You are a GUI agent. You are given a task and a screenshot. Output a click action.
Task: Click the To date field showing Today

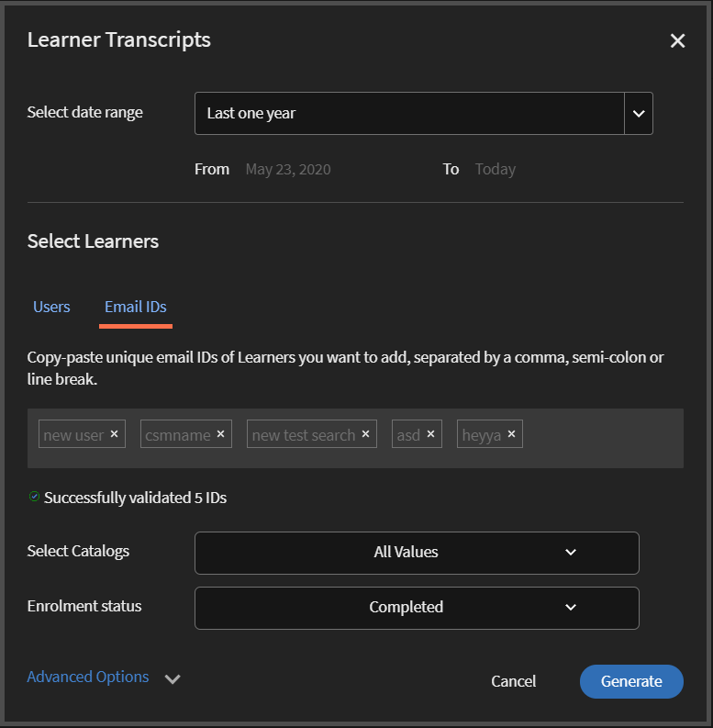coord(496,169)
